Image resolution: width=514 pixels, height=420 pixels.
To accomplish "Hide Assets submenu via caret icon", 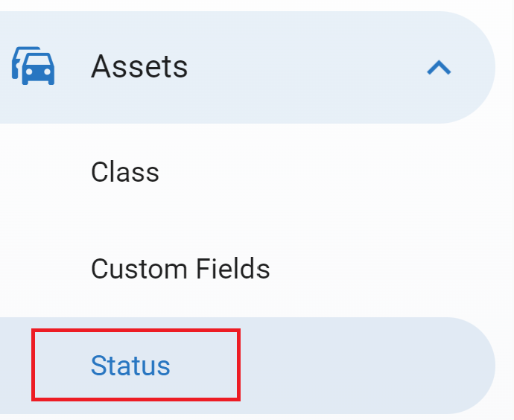I will [439, 68].
